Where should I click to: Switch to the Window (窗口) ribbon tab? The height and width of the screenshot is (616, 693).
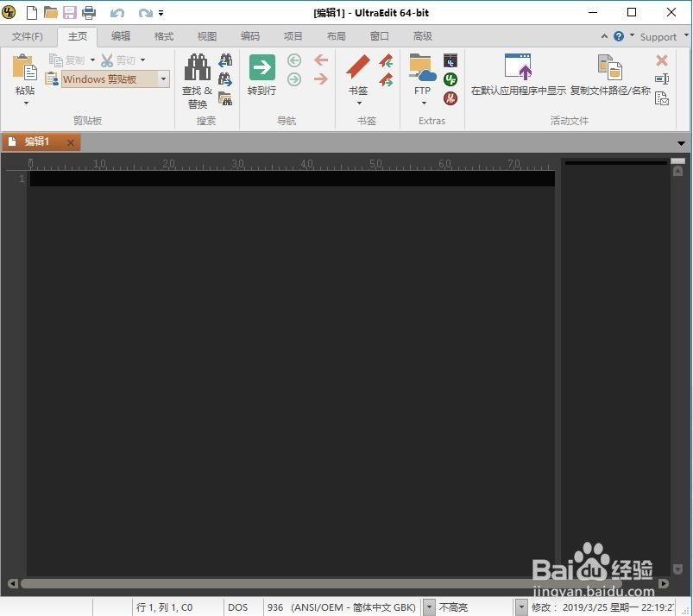tap(379, 36)
